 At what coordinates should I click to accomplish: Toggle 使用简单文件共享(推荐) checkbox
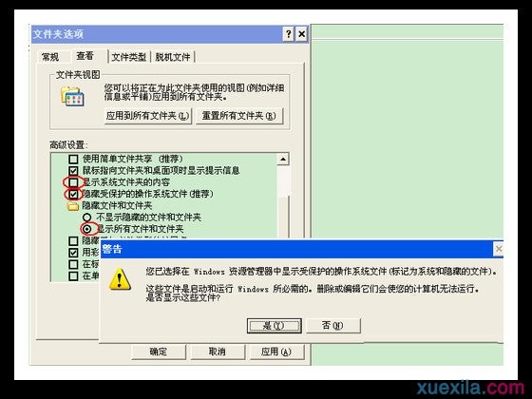pos(73,159)
